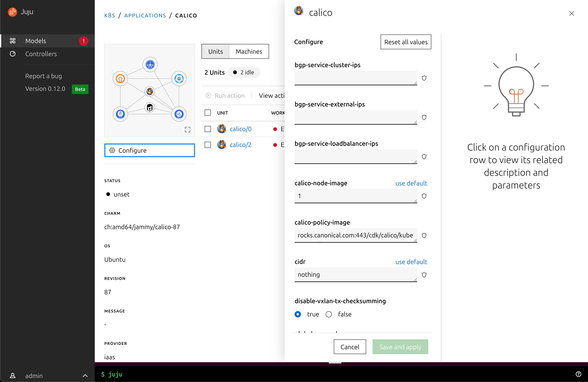Click the bgp-service-external-ips input field
The height and width of the screenshot is (382, 588).
pos(355,117)
